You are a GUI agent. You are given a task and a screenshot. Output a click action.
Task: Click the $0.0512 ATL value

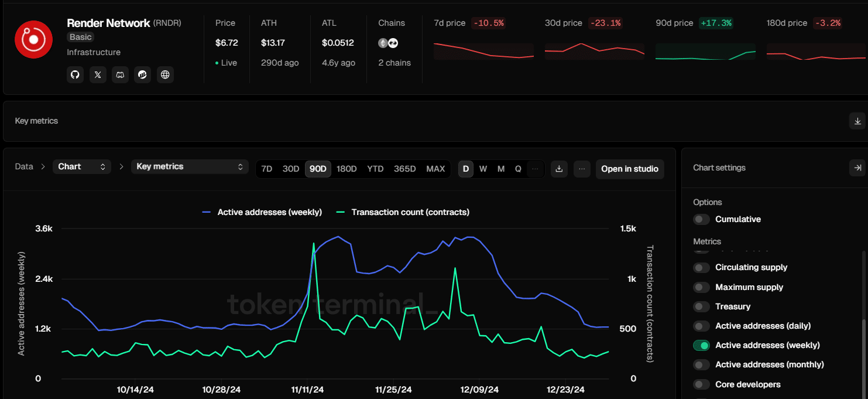(x=338, y=43)
